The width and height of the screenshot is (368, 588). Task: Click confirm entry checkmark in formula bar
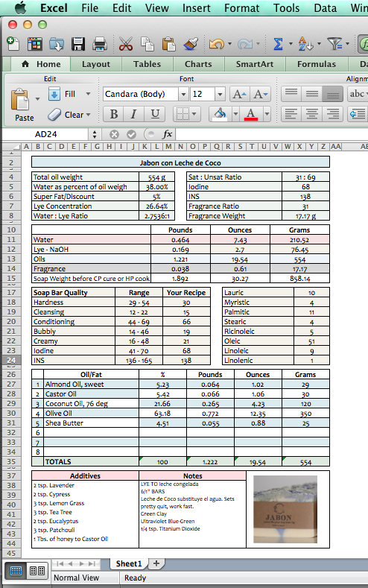coord(131,134)
